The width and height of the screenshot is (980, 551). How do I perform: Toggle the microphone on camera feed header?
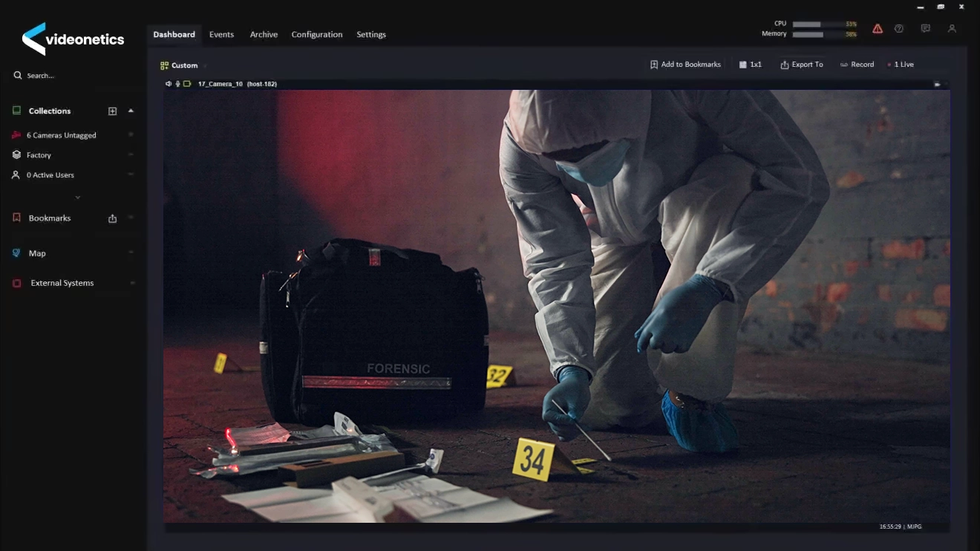click(x=177, y=84)
